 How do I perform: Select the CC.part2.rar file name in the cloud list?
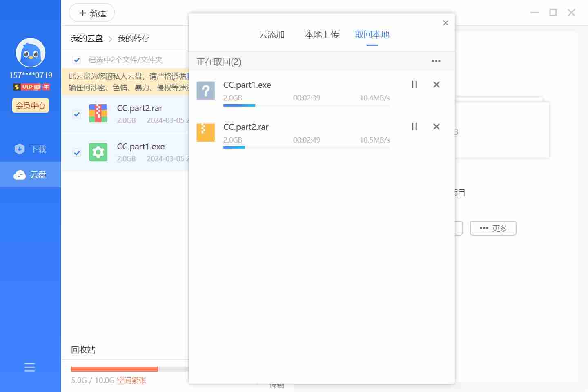point(140,108)
